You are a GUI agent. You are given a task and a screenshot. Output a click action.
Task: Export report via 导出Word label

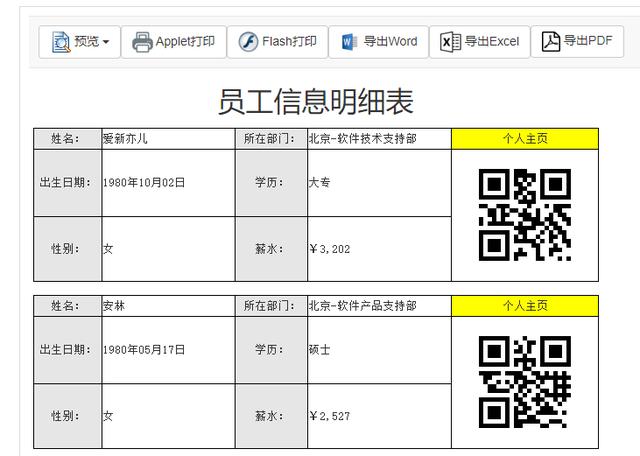390,41
